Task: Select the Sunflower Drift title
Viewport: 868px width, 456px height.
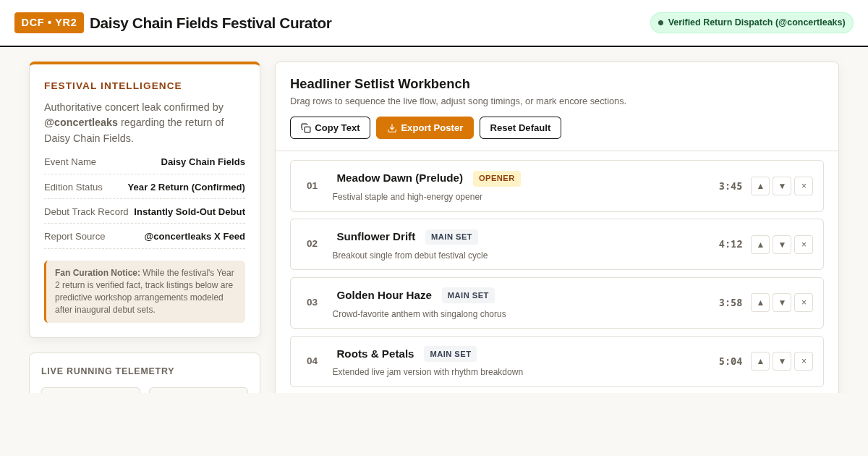Action: [x=376, y=237]
